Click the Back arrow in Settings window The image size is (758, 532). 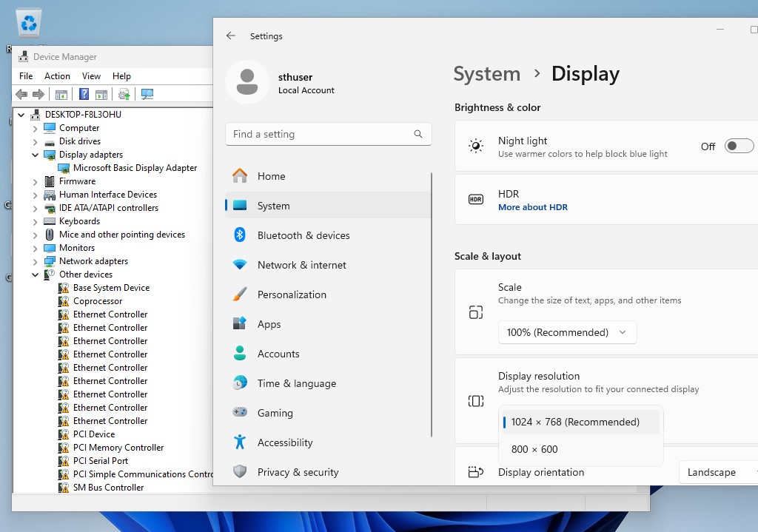pos(231,36)
